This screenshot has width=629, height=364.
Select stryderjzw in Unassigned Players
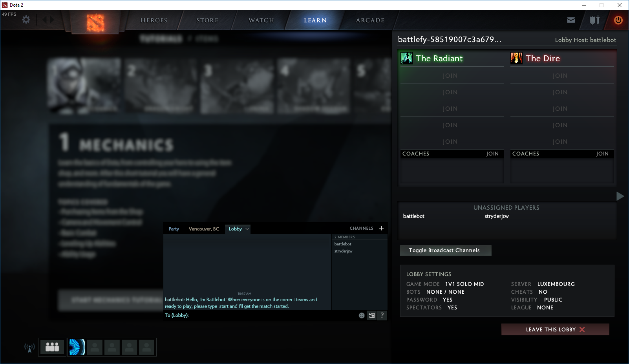point(497,216)
